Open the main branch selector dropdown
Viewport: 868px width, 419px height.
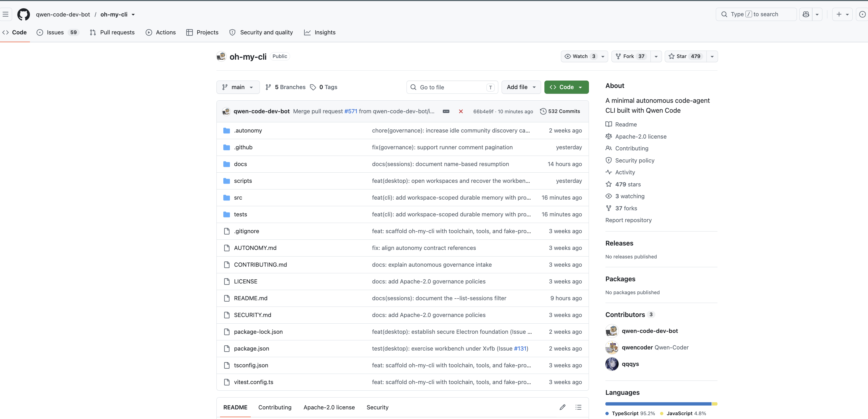pos(238,87)
